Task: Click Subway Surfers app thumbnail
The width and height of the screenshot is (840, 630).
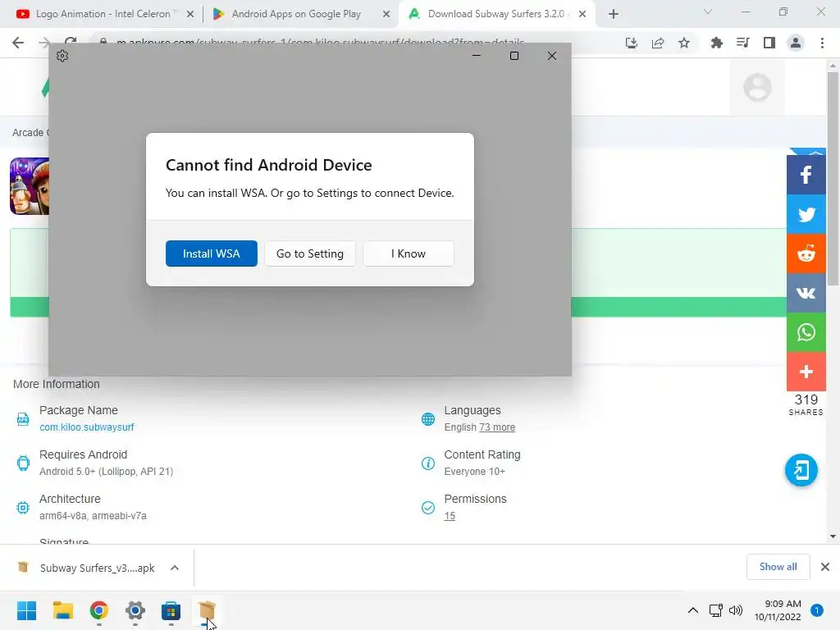Action: tap(30, 186)
